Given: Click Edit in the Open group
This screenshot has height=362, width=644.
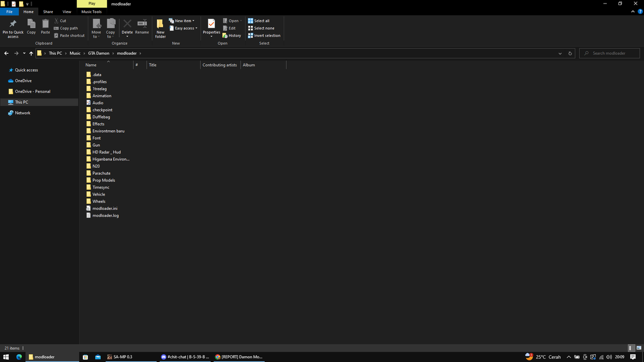Looking at the screenshot, I should (229, 28).
